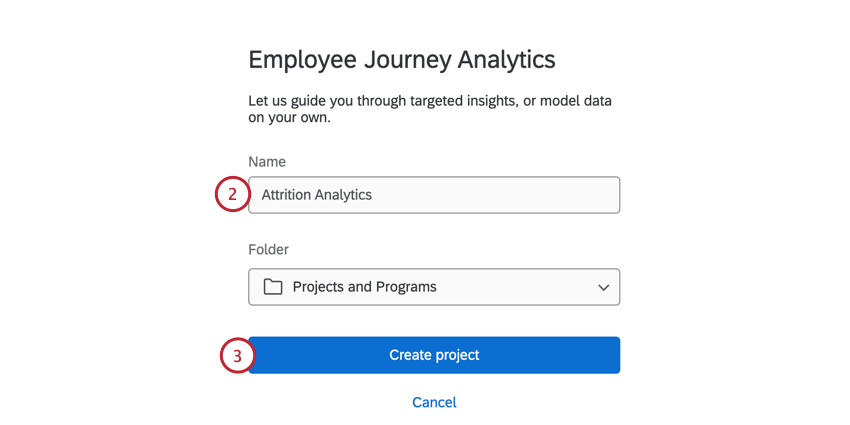This screenshot has width=850, height=425.
Task: Focus the Name input field
Action: click(480, 195)
